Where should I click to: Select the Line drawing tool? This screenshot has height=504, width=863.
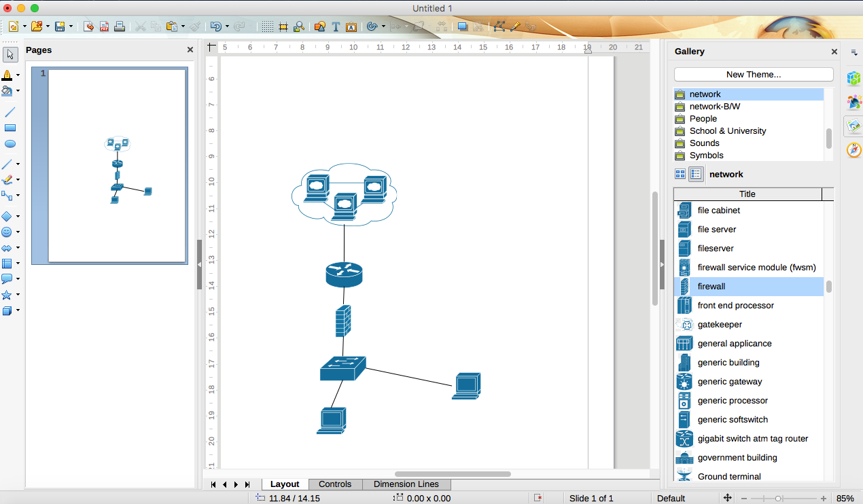(10, 112)
